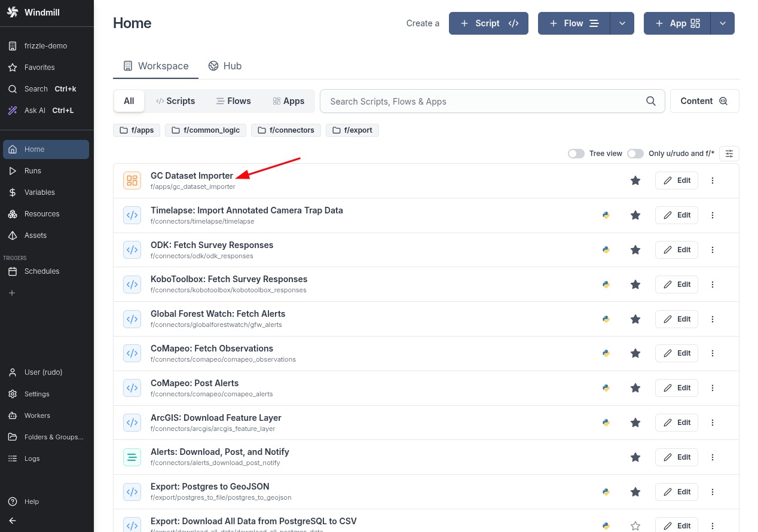758x532 pixels.
Task: Favorite the Export: Postgres to GeoJSON script
Action: tap(635, 492)
